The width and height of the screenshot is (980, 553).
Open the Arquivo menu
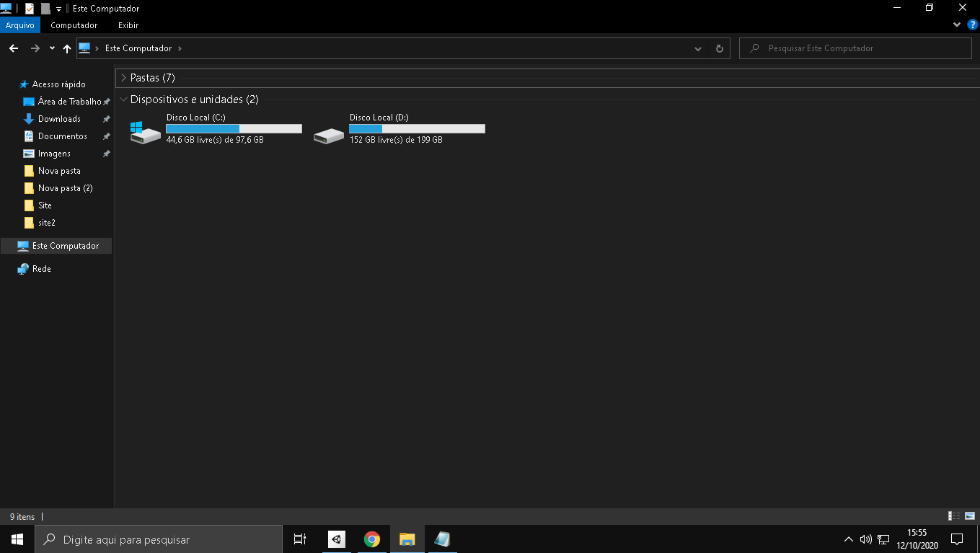[20, 25]
